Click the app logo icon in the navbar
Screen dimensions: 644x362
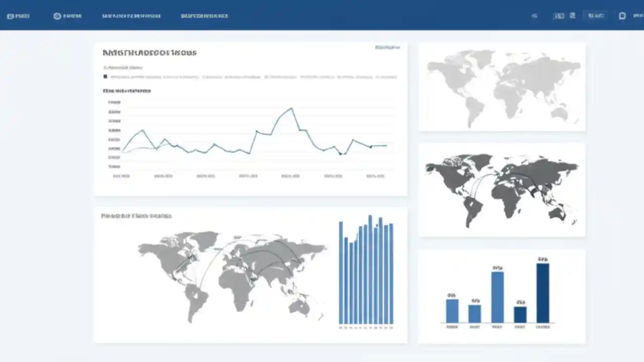[11, 16]
